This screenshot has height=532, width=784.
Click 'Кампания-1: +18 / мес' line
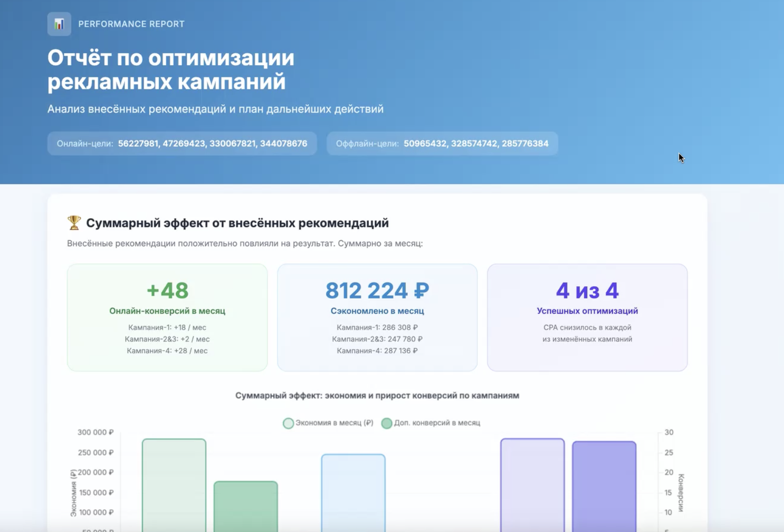point(167,327)
